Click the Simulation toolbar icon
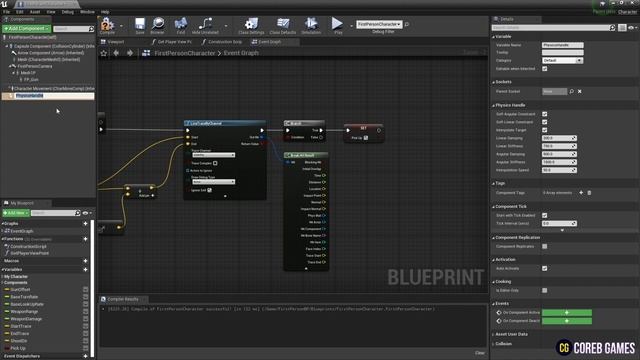640x360 pixels. [311, 25]
